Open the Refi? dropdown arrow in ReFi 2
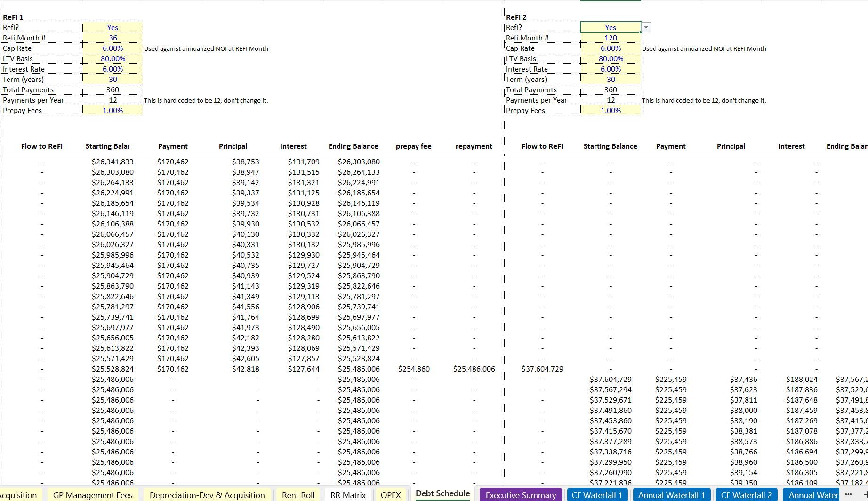Screen dimensions: 868x501 point(646,27)
